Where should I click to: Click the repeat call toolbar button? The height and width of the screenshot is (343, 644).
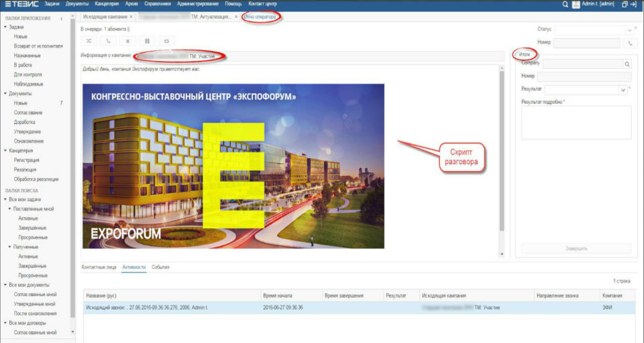(166, 41)
